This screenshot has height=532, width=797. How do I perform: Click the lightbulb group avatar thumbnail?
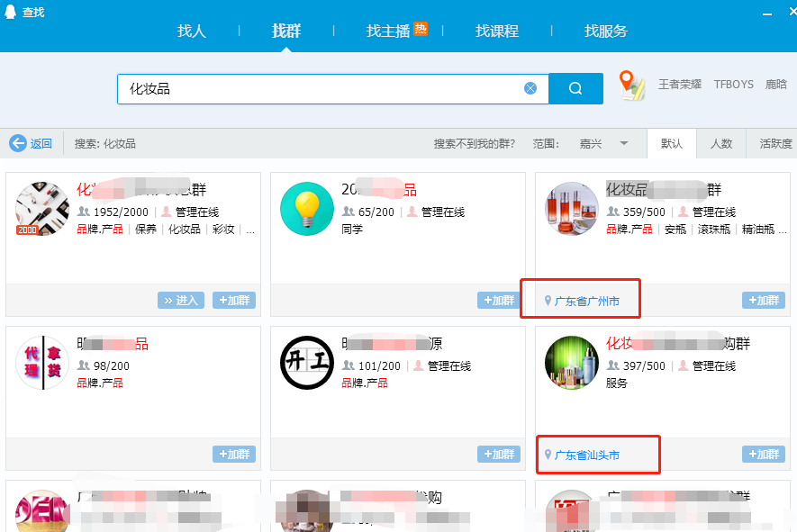[305, 209]
